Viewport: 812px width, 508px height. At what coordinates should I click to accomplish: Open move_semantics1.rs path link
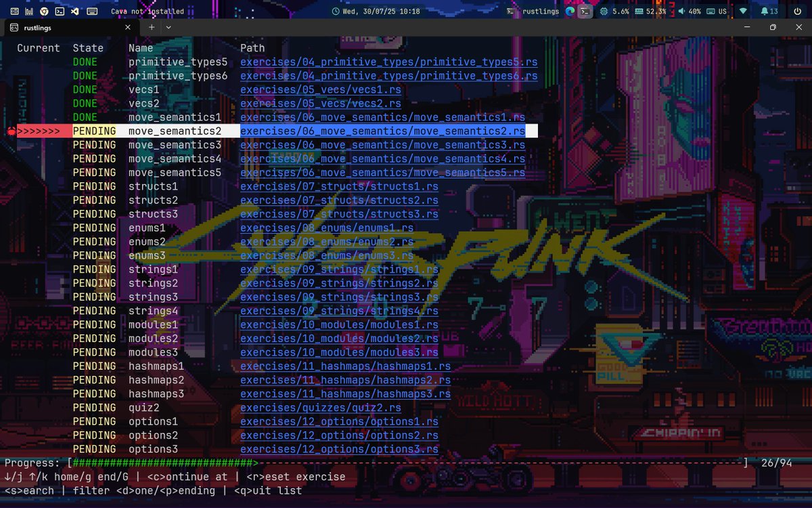click(383, 117)
